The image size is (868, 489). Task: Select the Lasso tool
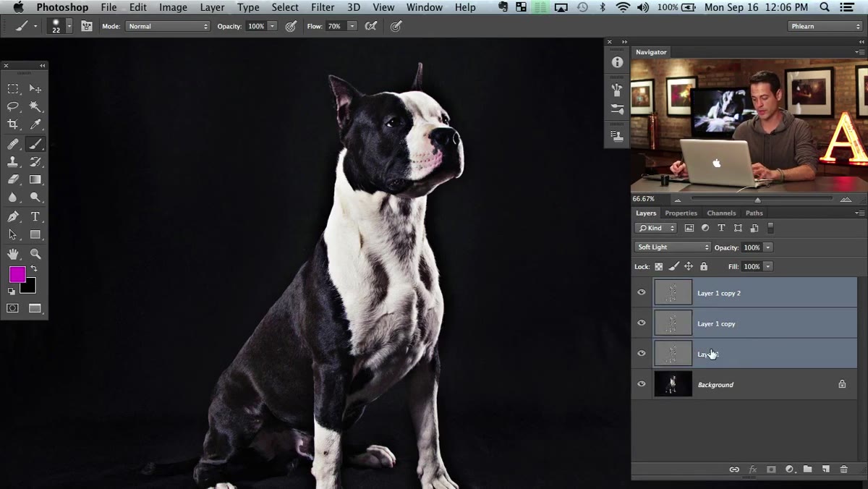[13, 106]
